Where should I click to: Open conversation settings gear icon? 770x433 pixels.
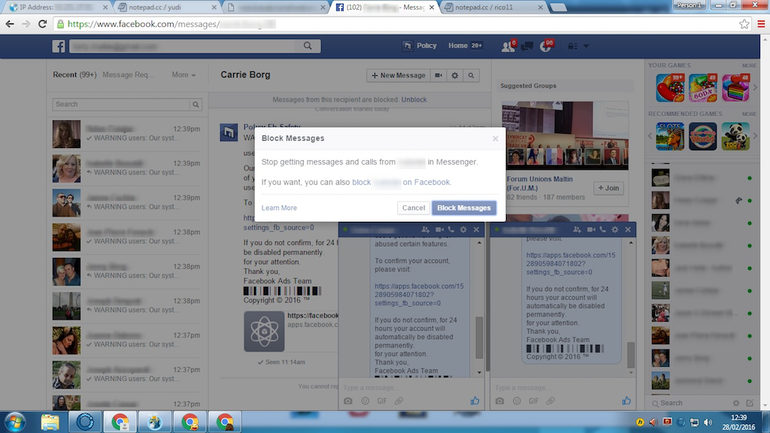[455, 75]
